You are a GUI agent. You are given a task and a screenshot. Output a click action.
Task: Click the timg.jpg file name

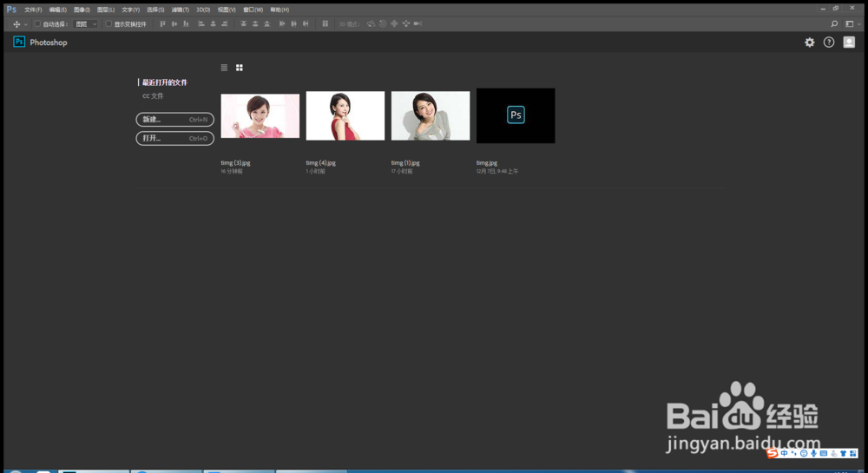(487, 162)
